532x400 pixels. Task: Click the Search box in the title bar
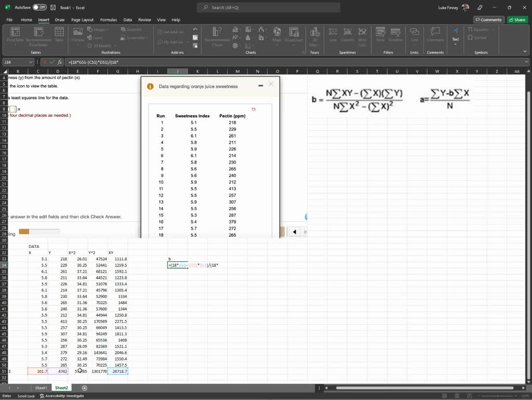269,7
